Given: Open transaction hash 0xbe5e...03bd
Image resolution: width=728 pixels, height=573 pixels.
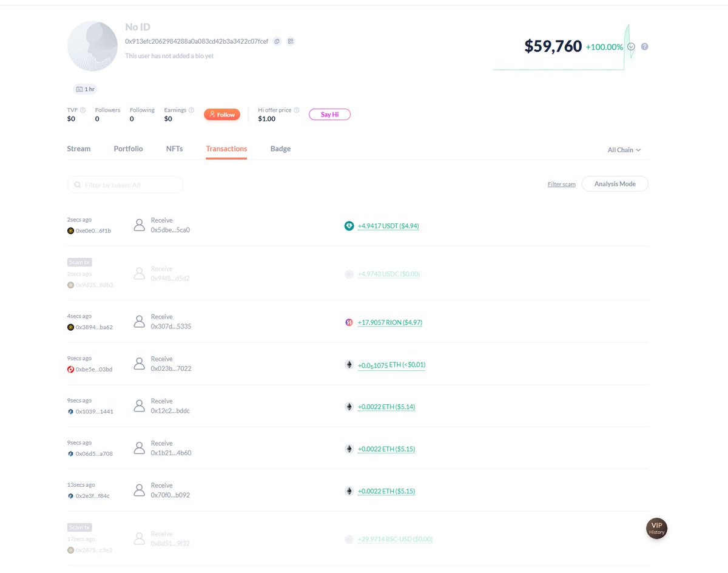Looking at the screenshot, I should point(94,369).
